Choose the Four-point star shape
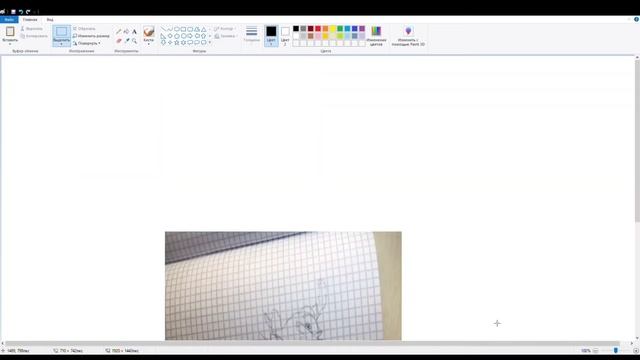Viewport: 640px width, 360px height. coord(170,42)
